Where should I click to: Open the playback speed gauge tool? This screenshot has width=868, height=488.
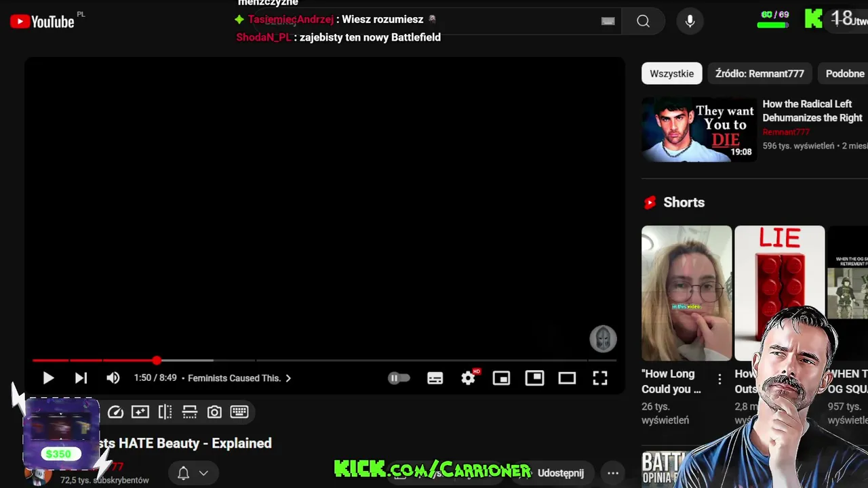[115, 412]
